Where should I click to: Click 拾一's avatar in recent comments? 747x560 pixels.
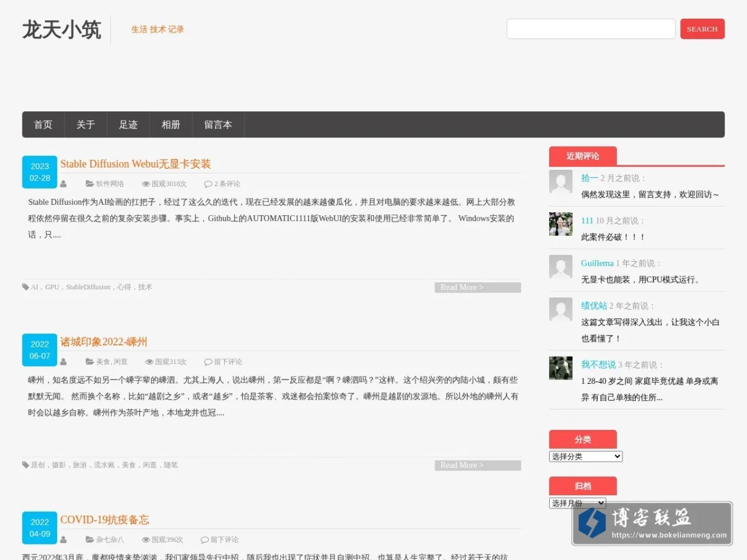tap(561, 182)
